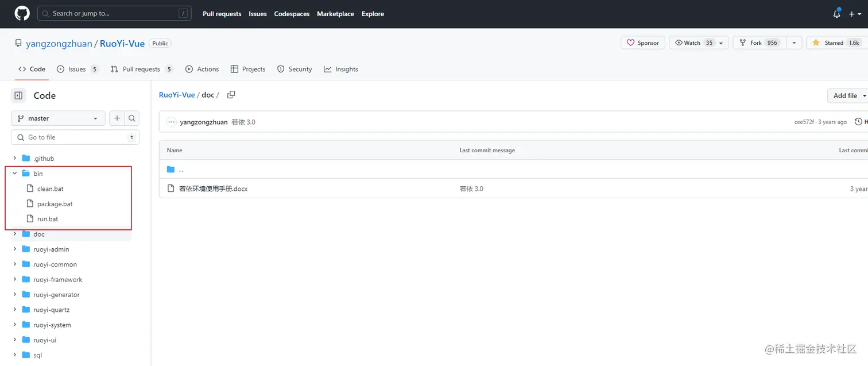This screenshot has height=366, width=868.
Task: Go to Marketplace
Action: (x=335, y=14)
